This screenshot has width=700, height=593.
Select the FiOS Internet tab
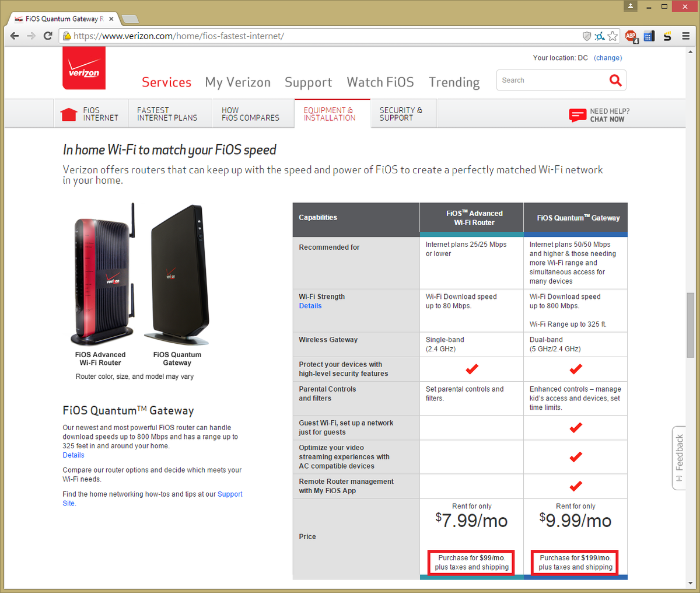[x=92, y=114]
